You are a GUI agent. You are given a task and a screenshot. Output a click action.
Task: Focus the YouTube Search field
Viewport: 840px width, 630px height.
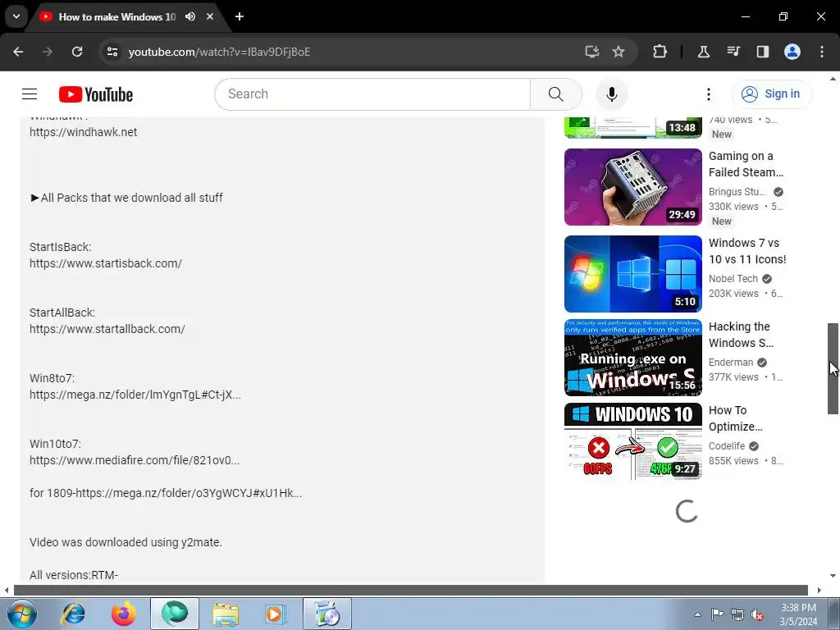pyautogui.click(x=373, y=94)
